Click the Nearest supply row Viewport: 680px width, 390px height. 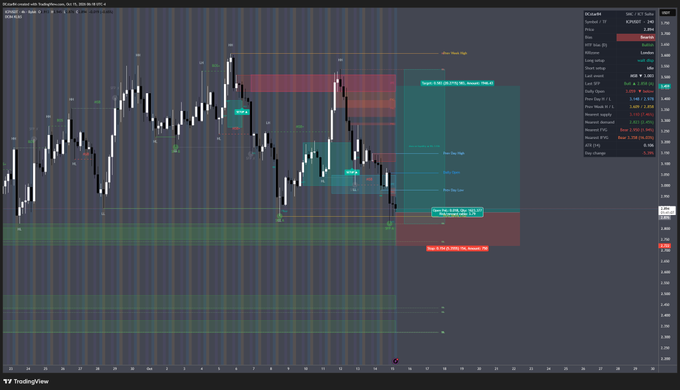coord(619,115)
